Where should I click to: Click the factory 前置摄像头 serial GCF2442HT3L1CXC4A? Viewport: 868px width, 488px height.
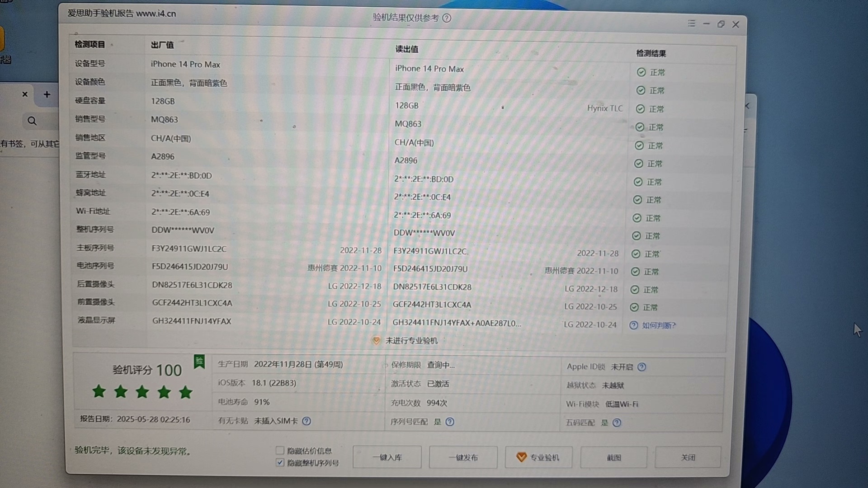tap(192, 303)
